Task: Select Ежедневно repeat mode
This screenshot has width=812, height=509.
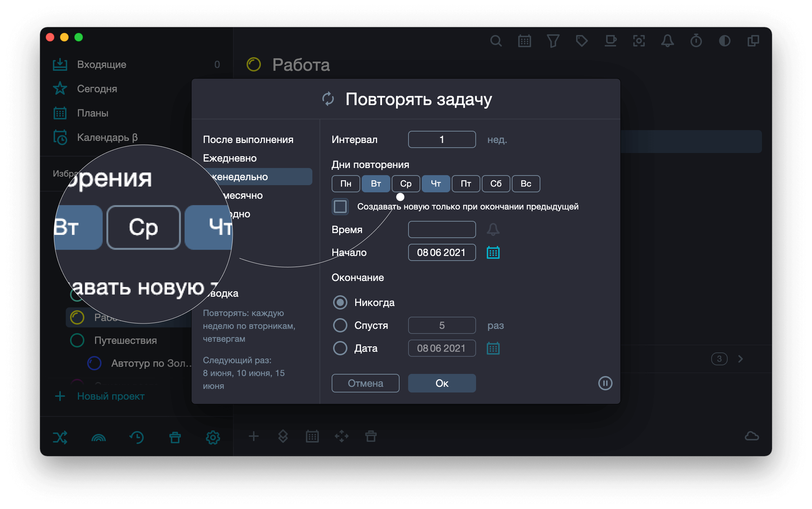Action: coord(230,158)
